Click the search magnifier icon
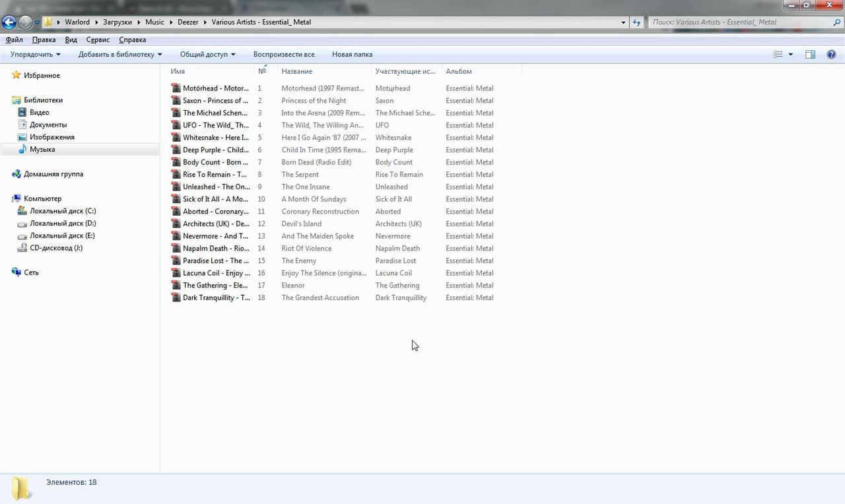845x504 pixels. pyautogui.click(x=837, y=22)
